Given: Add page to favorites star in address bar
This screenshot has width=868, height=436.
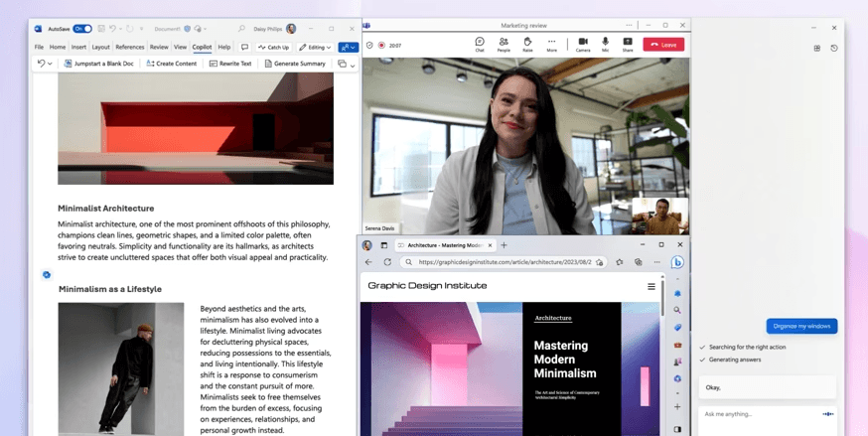Looking at the screenshot, I should click(599, 262).
